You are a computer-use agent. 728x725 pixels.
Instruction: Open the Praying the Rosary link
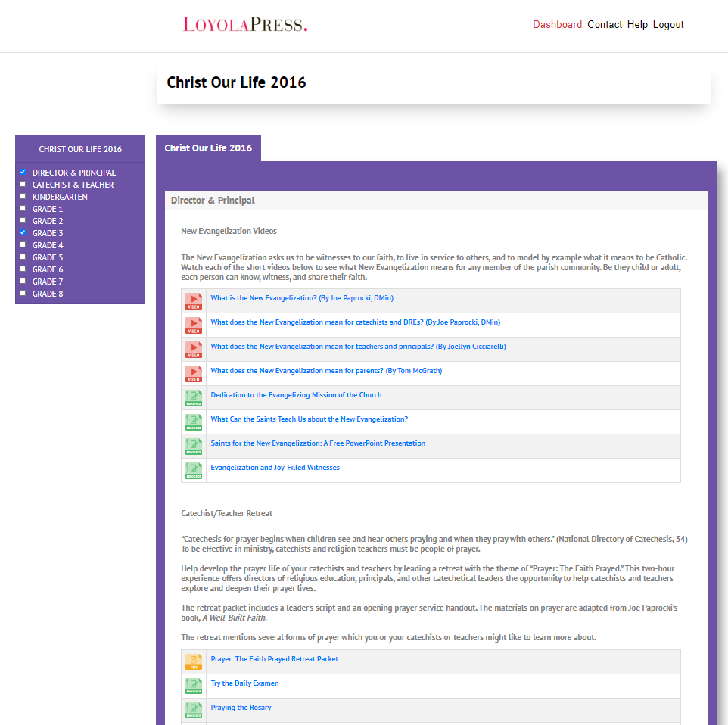(x=241, y=707)
